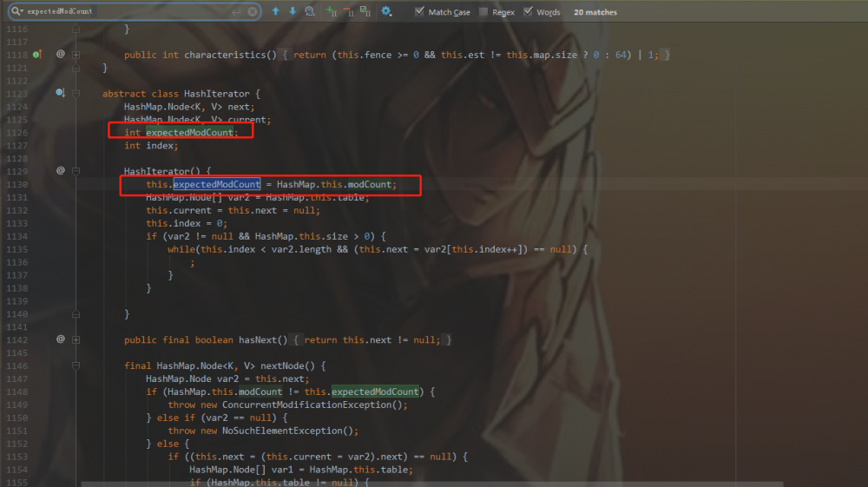This screenshot has height=487, width=868.
Task: Select all occurrences icon
Action: click(x=365, y=11)
